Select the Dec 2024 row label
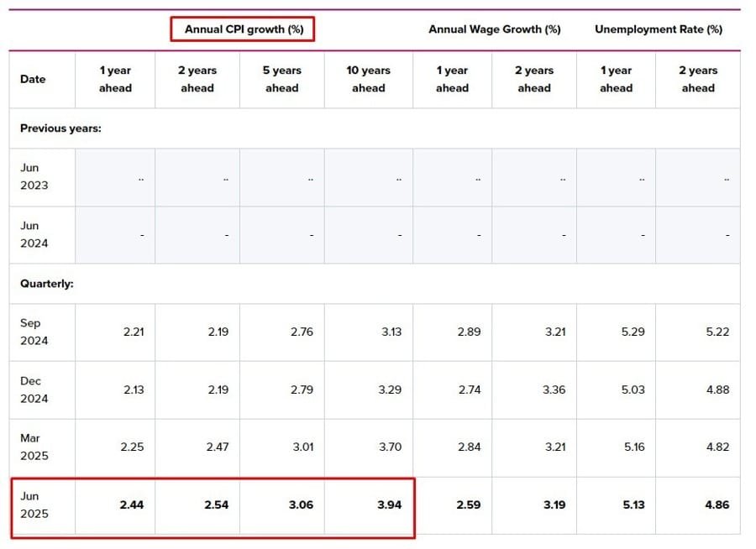The width and height of the screenshot is (756, 549). pos(34,390)
